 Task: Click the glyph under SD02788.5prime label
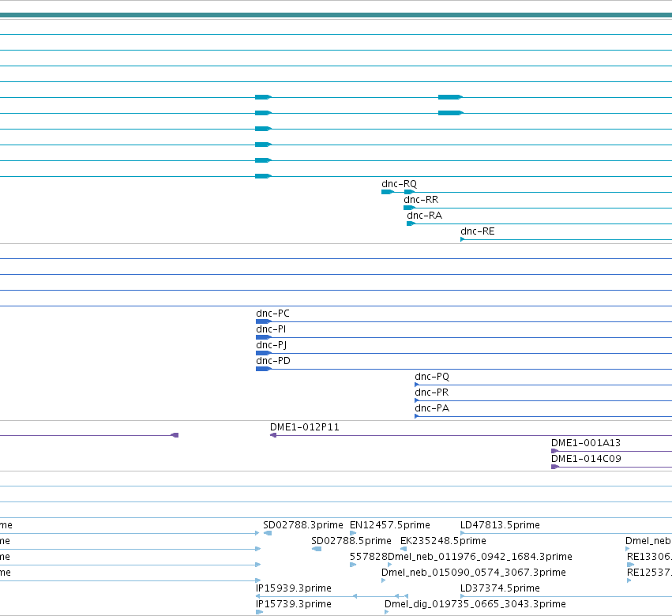click(x=317, y=549)
